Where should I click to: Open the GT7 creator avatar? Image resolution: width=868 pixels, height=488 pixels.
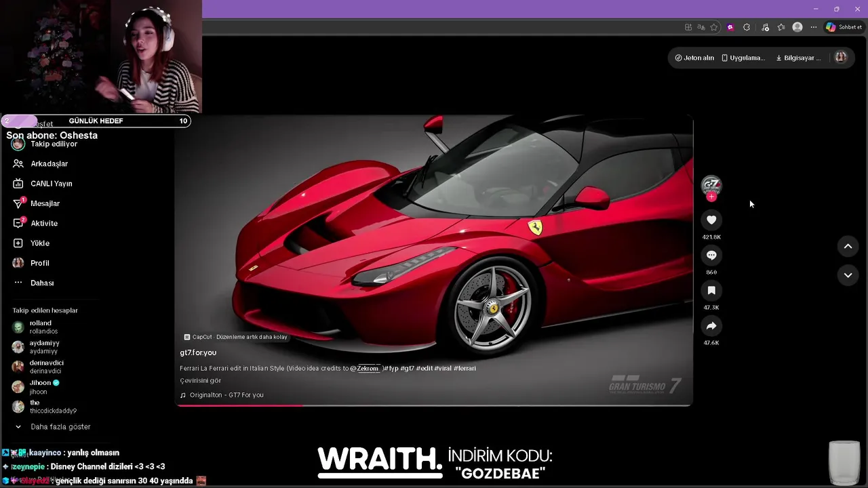pos(711,184)
